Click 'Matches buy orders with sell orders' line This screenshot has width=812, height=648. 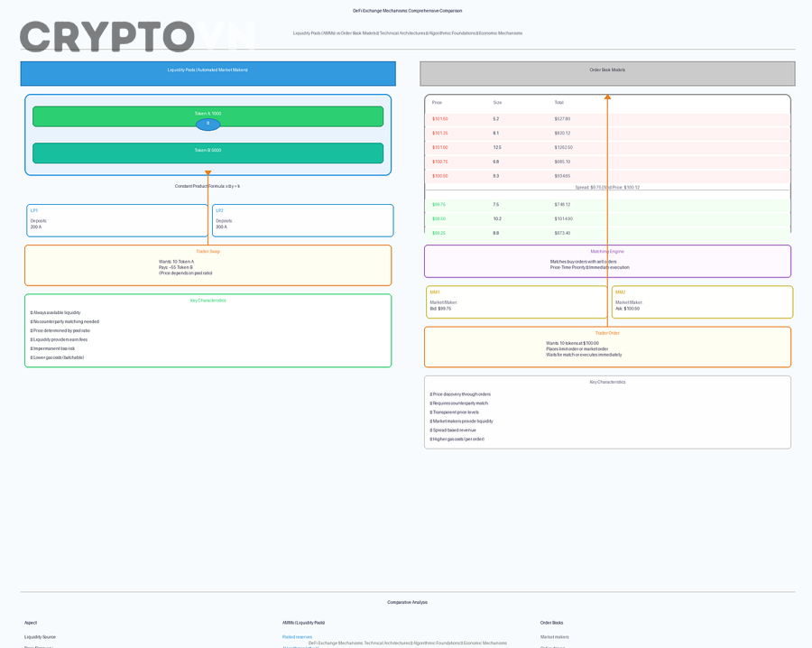coord(583,262)
